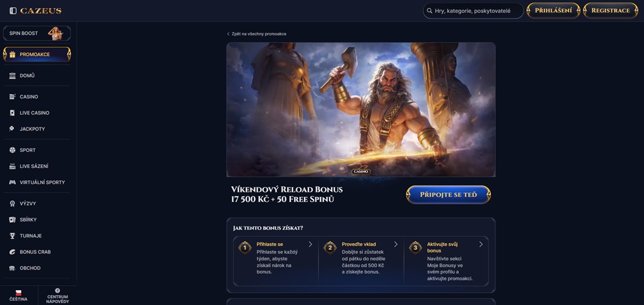Go back via Zpět na všechny promoakce

point(257,34)
